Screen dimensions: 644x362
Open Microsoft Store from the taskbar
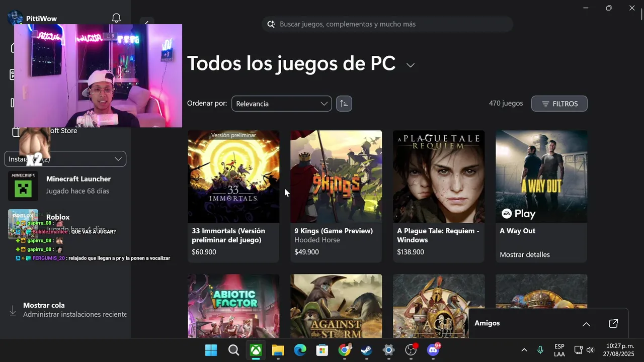[322, 350]
